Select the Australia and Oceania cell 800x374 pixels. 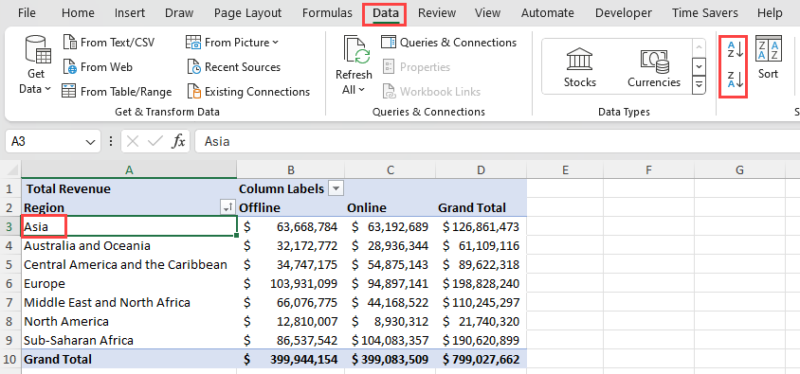pos(129,246)
